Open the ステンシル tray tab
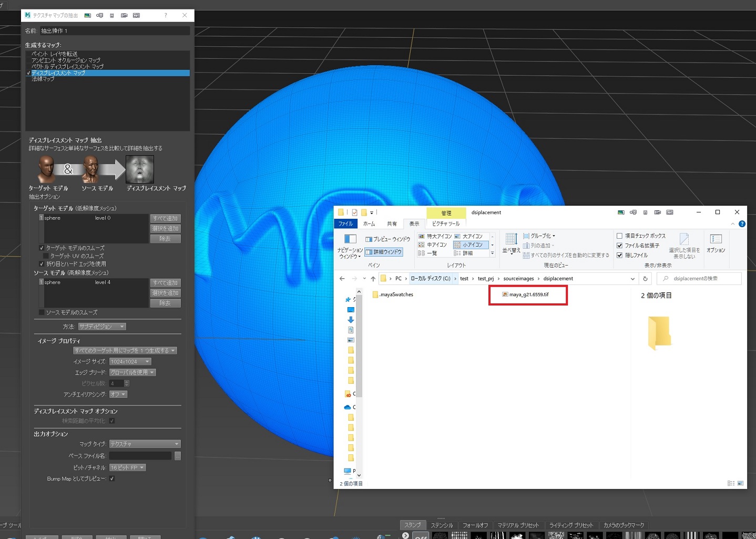 click(442, 525)
